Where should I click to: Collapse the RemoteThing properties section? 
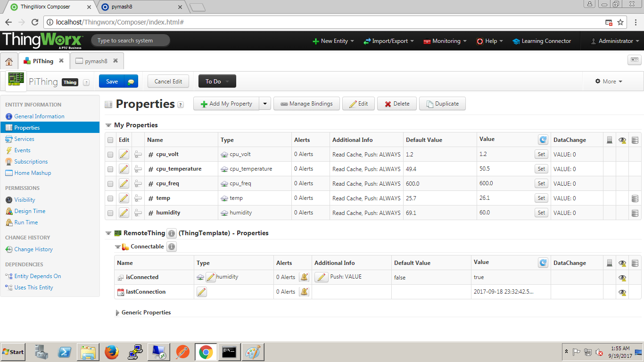[x=108, y=233]
